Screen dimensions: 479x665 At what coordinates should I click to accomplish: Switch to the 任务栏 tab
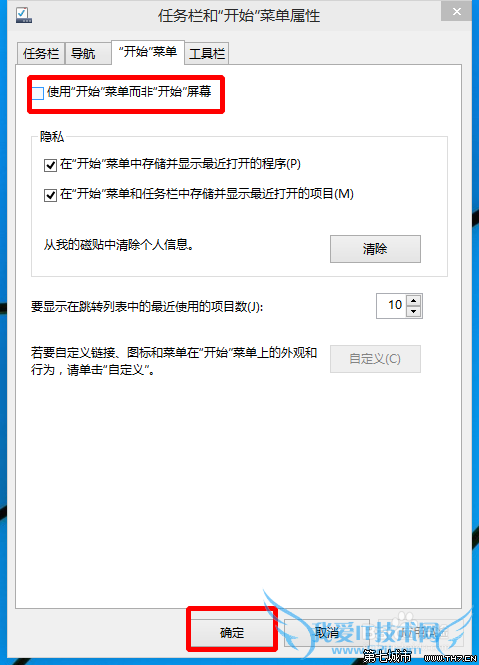coord(41,53)
